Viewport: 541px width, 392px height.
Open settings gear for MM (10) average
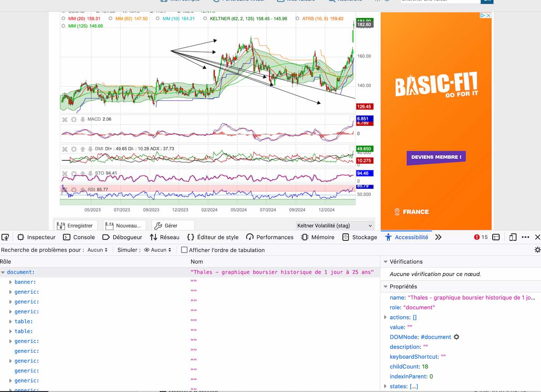pyautogui.click(x=158, y=19)
